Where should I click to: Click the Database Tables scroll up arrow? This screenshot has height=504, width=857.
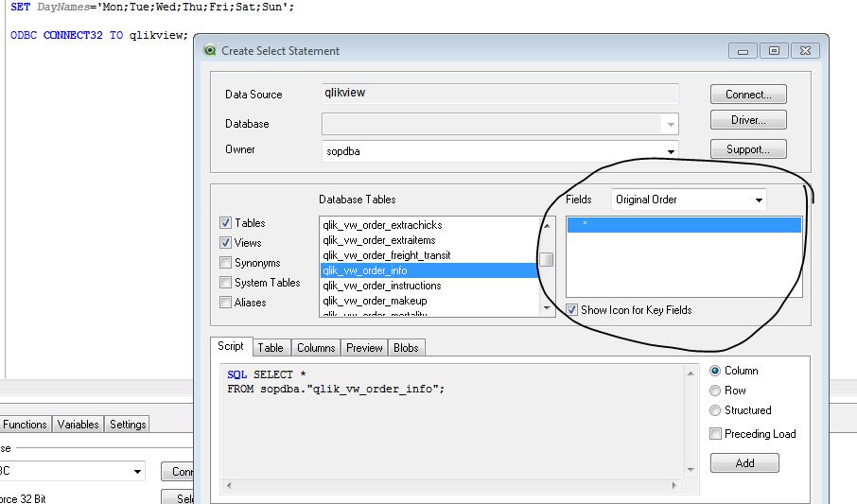click(x=547, y=225)
